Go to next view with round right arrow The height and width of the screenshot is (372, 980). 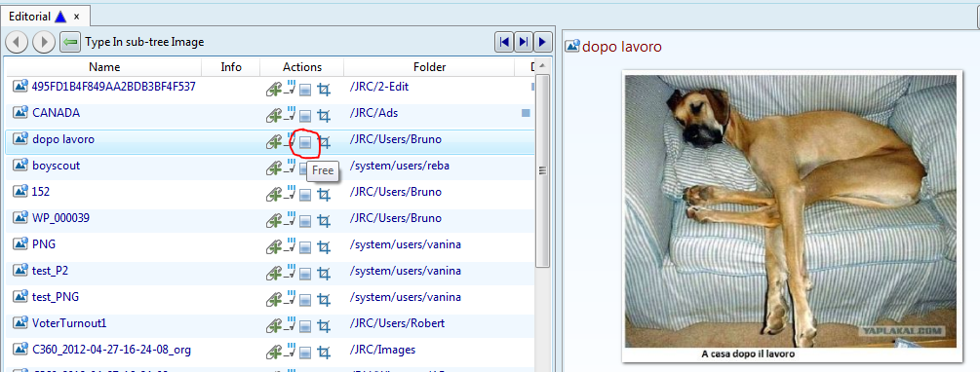(44, 43)
